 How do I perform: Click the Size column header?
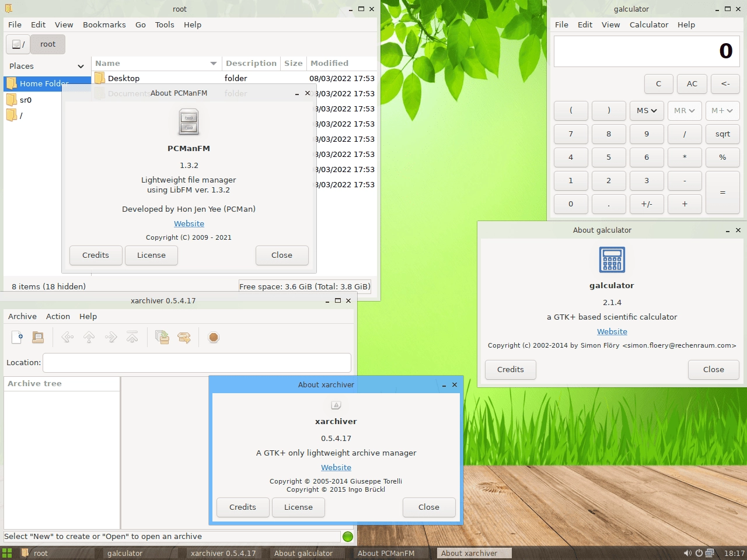294,63
